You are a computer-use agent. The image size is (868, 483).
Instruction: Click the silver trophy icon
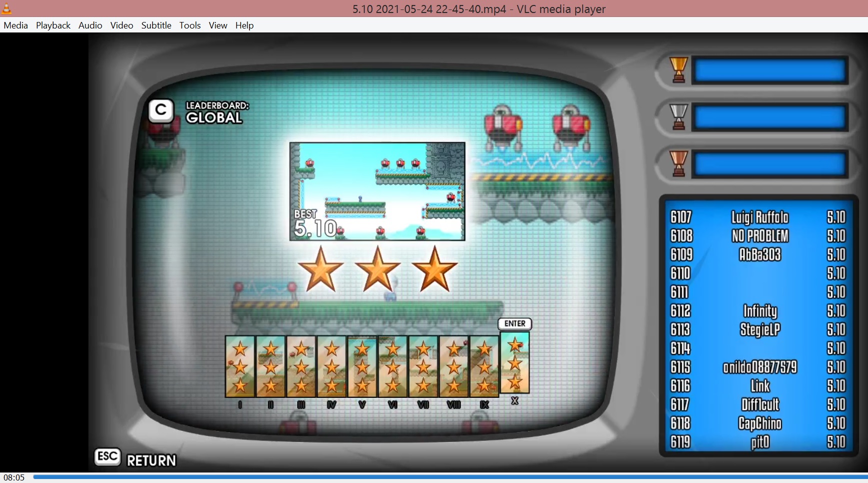click(679, 116)
